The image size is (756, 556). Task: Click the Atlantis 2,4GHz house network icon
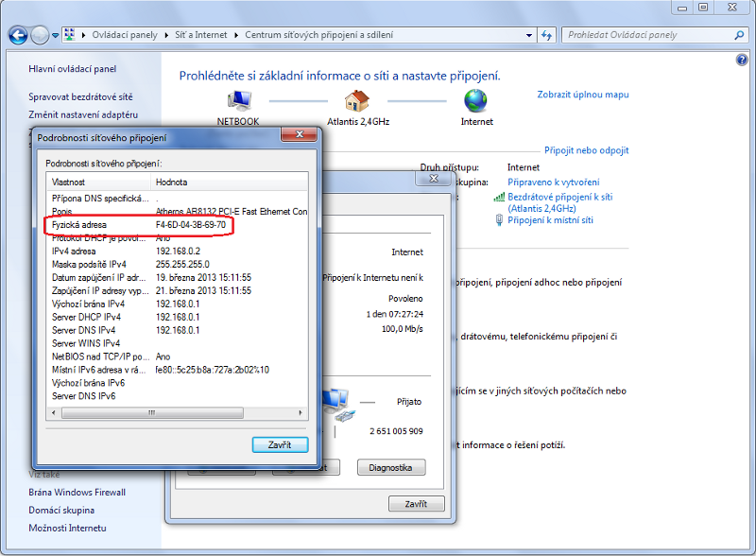pos(357,100)
